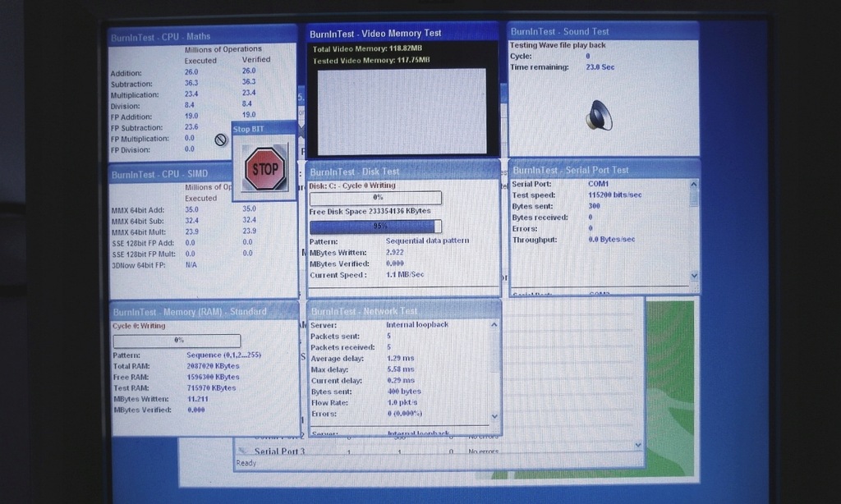The image size is (841, 504).
Task: Click the 'MMX 64bit Add:' label in CPU SIMD
Action: point(138,211)
